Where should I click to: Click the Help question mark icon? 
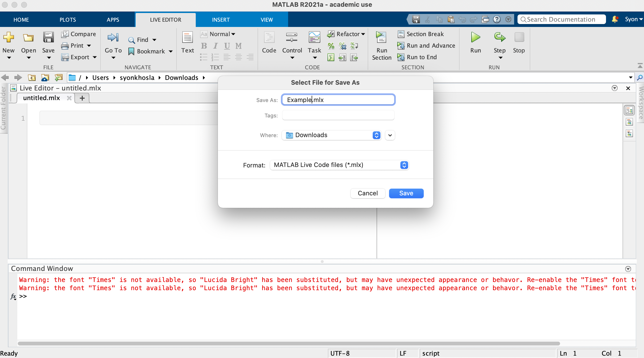(x=497, y=19)
